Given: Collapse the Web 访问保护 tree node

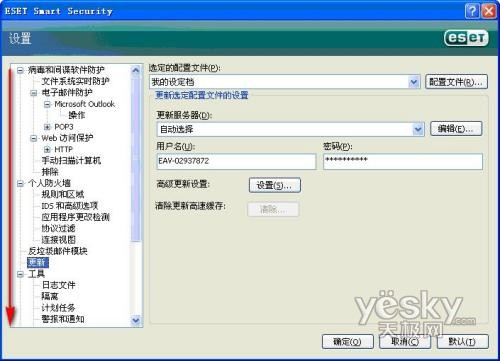Looking at the screenshot, I should (x=34, y=138).
